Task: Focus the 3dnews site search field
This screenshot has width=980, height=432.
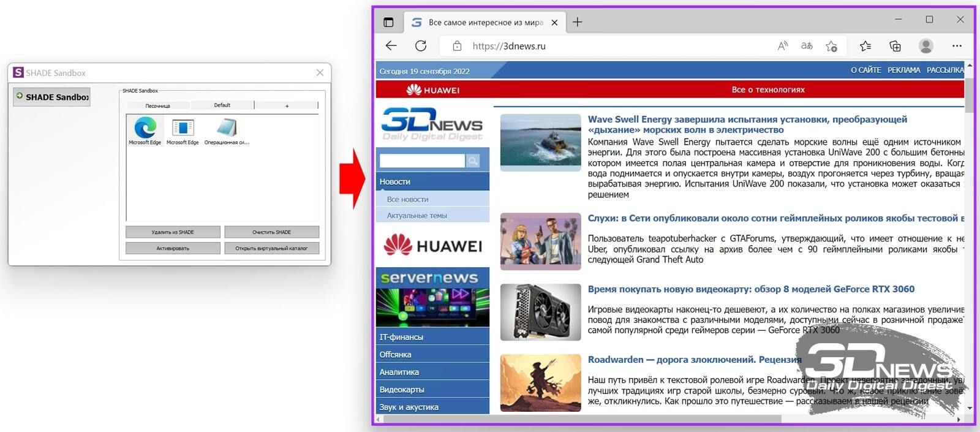Action: pos(422,161)
